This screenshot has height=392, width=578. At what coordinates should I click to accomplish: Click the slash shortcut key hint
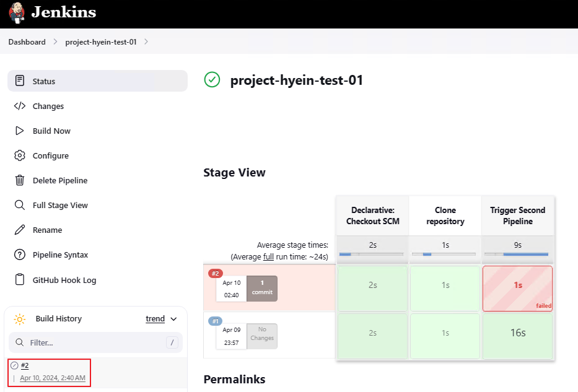coord(172,342)
